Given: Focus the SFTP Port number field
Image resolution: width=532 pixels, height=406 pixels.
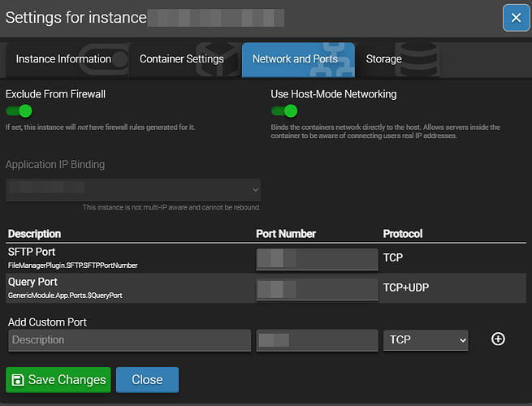Looking at the screenshot, I should 317,259.
